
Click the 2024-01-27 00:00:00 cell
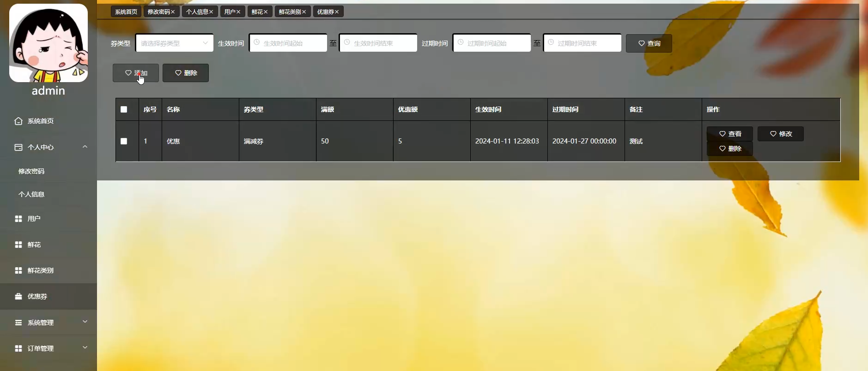(586, 141)
